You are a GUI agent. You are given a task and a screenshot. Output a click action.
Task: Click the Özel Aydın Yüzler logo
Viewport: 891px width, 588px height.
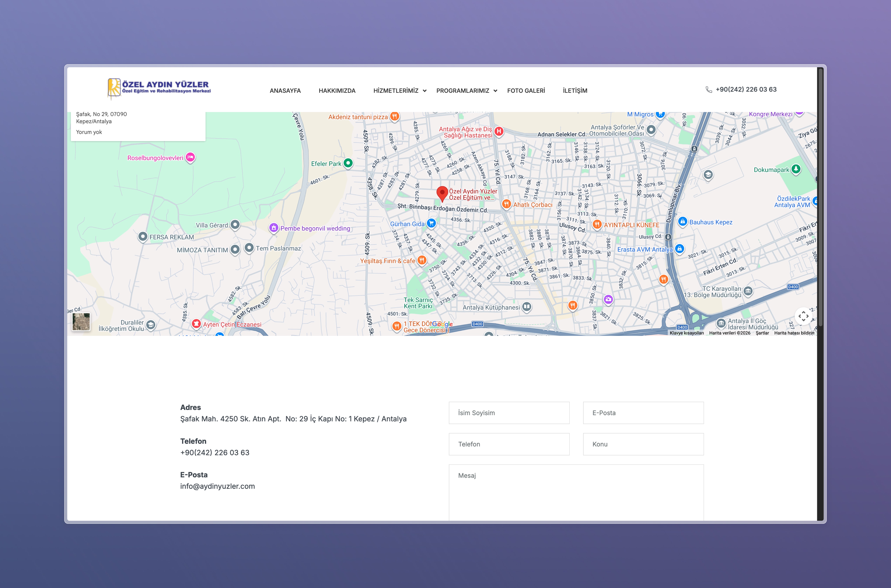click(x=159, y=88)
